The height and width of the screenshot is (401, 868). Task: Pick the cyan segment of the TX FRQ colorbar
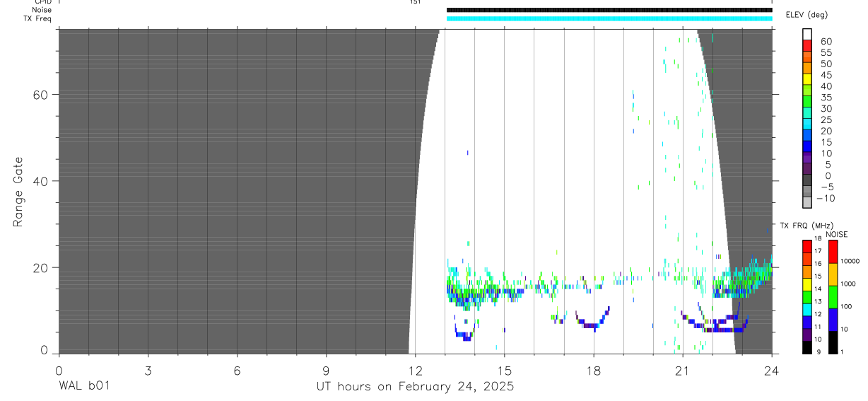(807, 309)
